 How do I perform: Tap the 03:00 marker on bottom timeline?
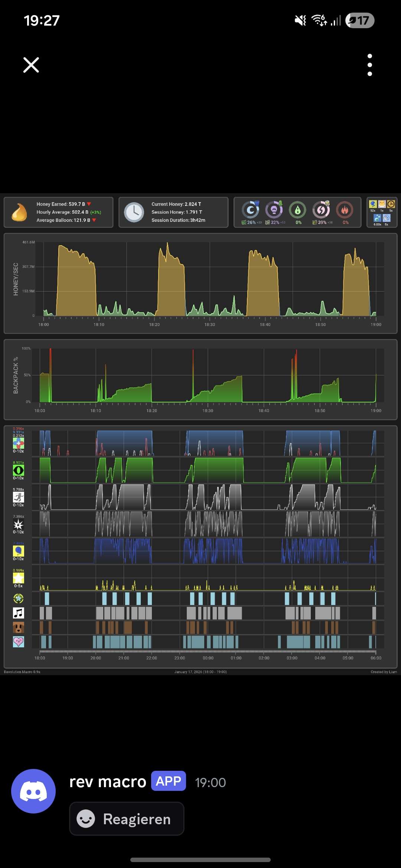click(292, 658)
